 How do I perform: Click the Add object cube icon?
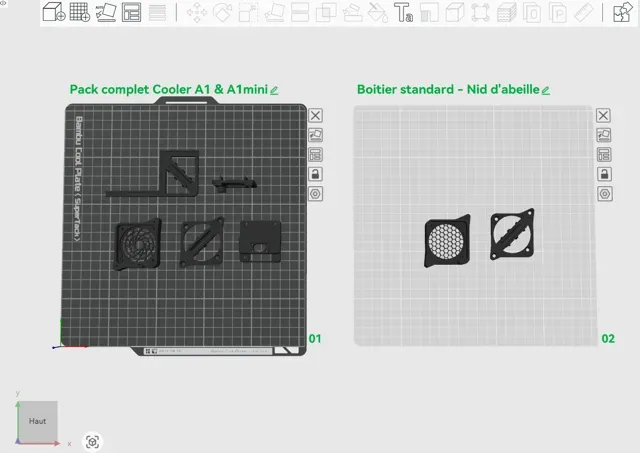tap(54, 12)
